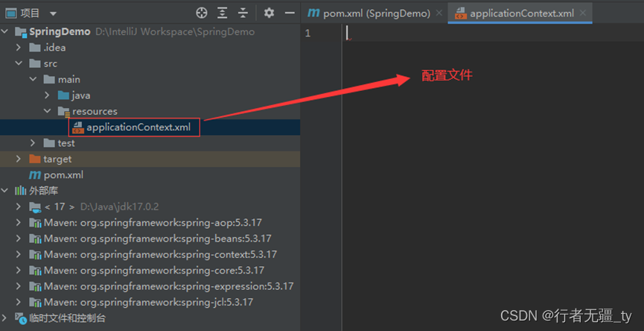Click the 临时文件和控制台 scratches icon
Image resolution: width=644 pixels, height=331 pixels.
tap(21, 318)
